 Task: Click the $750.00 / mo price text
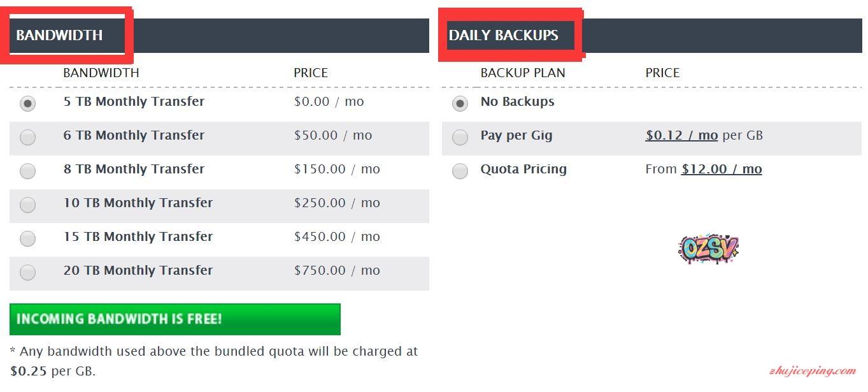(x=337, y=270)
